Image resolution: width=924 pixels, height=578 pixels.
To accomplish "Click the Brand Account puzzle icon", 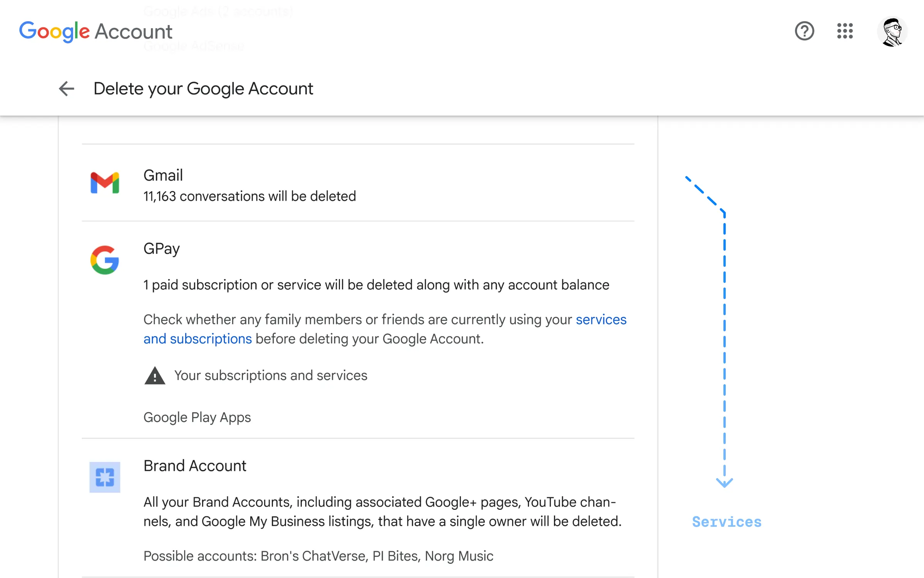I will tap(105, 477).
